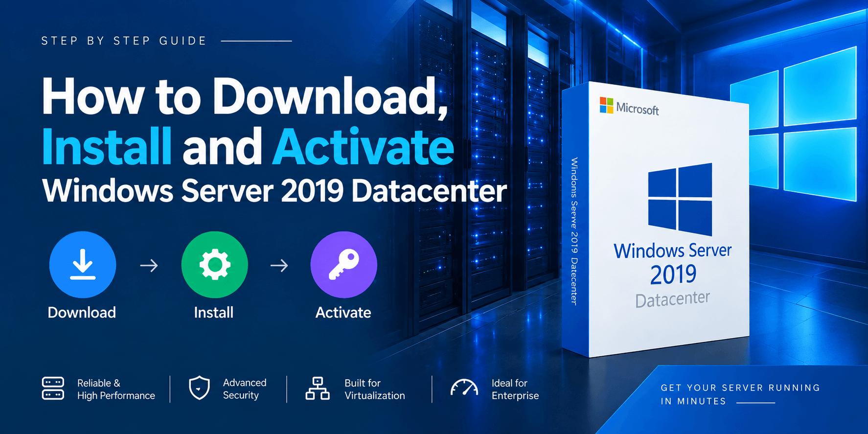
Task: Click the 'Activate' label under the purple circle
Action: pos(343,313)
